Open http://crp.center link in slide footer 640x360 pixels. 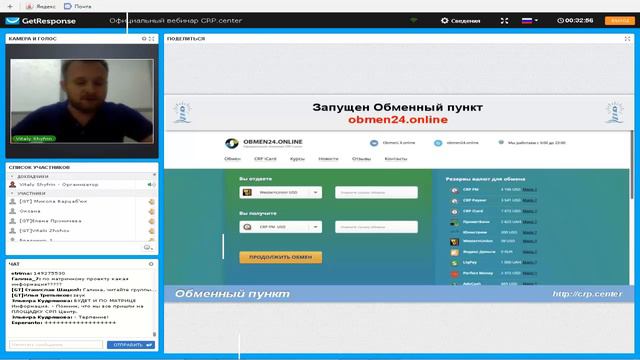[587, 294]
